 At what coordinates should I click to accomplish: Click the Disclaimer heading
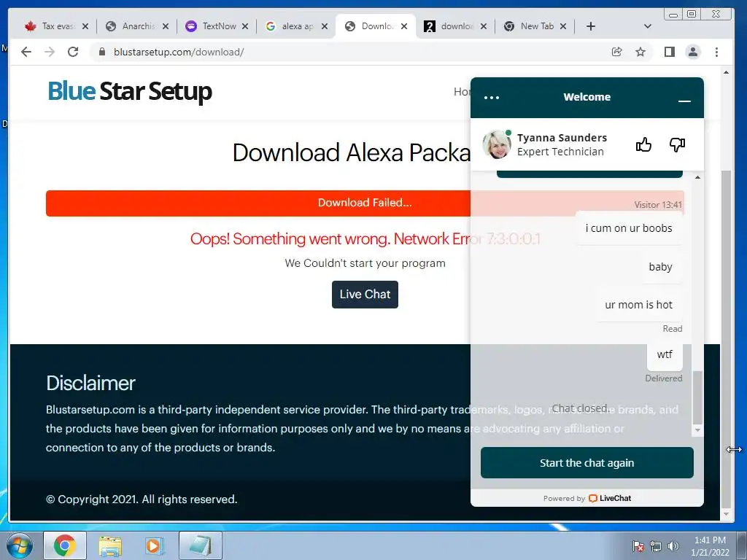(x=90, y=384)
